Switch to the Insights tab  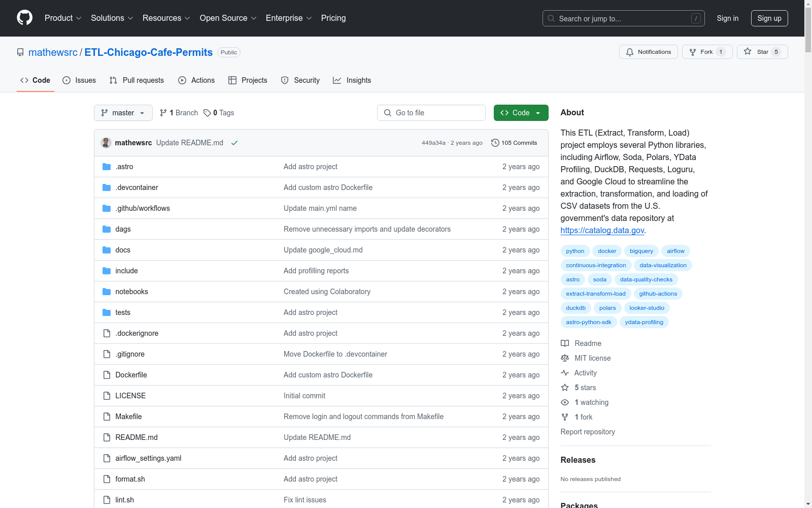[x=352, y=80]
